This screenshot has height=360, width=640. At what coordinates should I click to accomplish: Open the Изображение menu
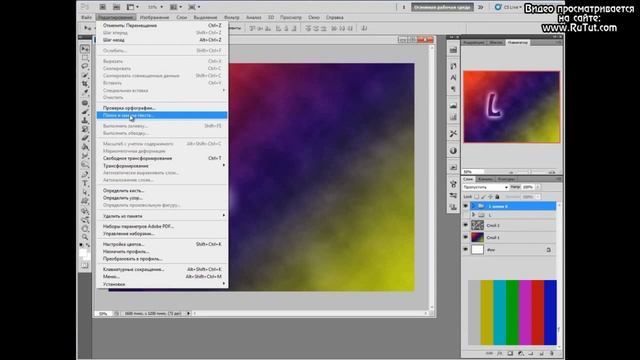pyautogui.click(x=154, y=18)
